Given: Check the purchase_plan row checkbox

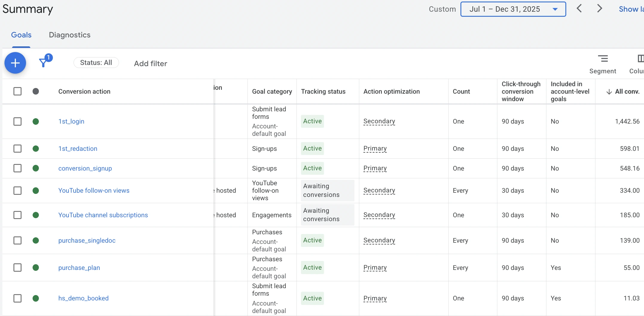Looking at the screenshot, I should [x=18, y=268].
